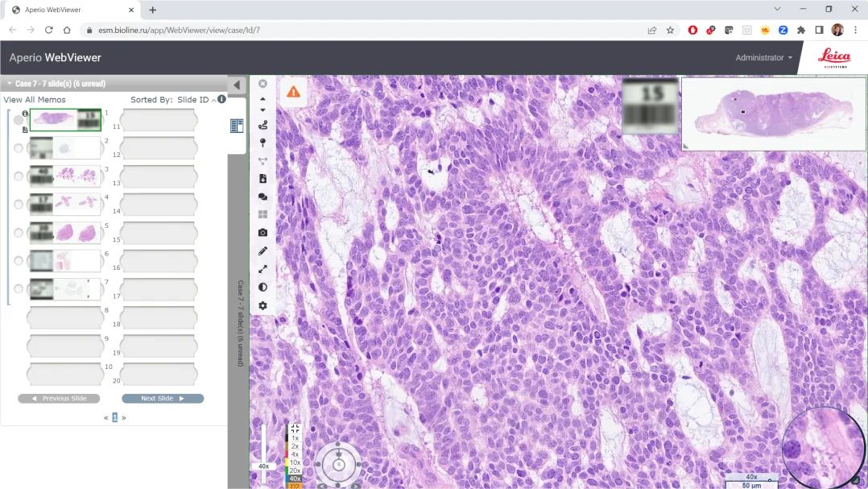Open the image contrast adjustment icon
868x489 pixels.
(x=262, y=288)
